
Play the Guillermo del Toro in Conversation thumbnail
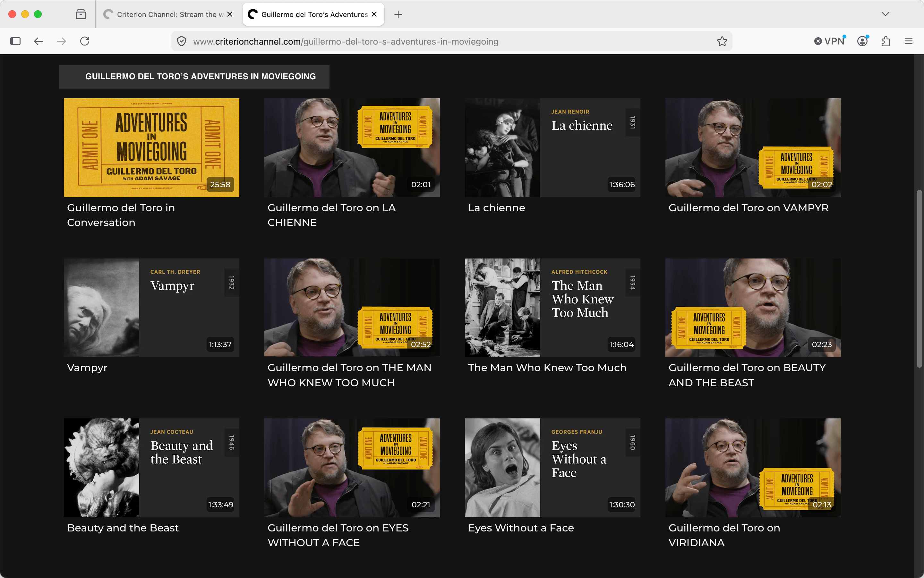(151, 148)
